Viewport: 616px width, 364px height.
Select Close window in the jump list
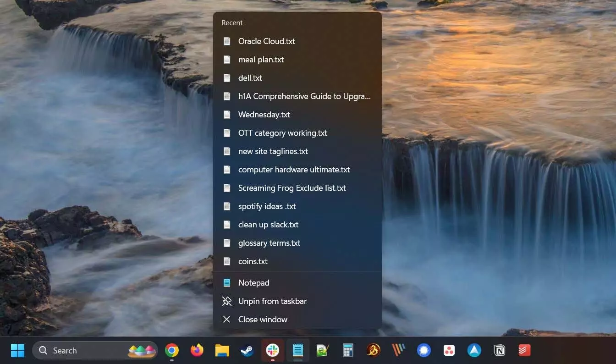tap(263, 320)
